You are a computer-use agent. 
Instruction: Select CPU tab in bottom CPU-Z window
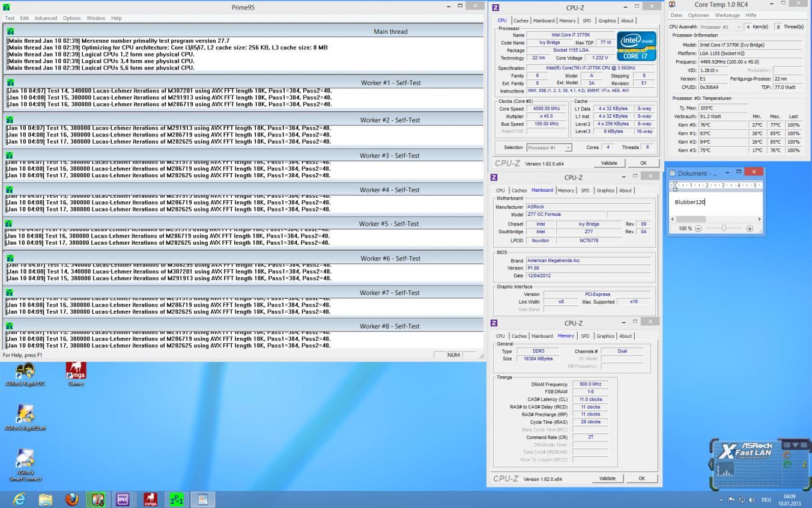[500, 336]
